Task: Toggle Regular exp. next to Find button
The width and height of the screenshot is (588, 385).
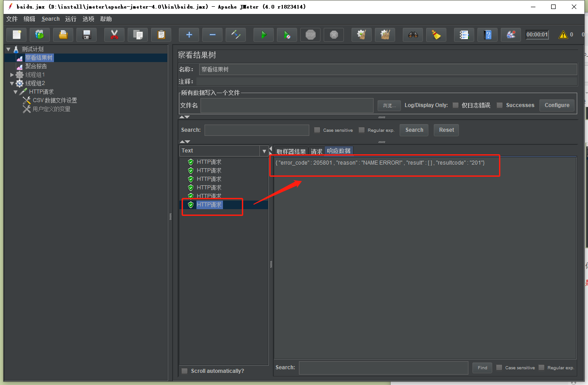Action: 541,367
